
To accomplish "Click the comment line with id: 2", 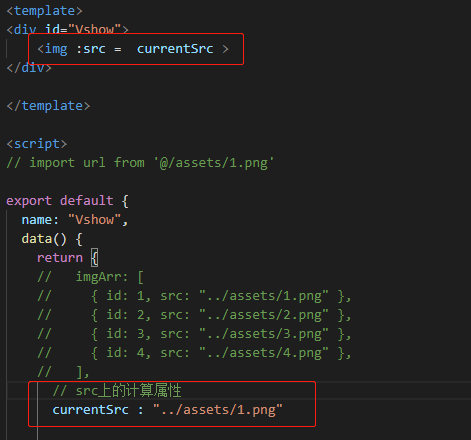I will click(x=194, y=315).
